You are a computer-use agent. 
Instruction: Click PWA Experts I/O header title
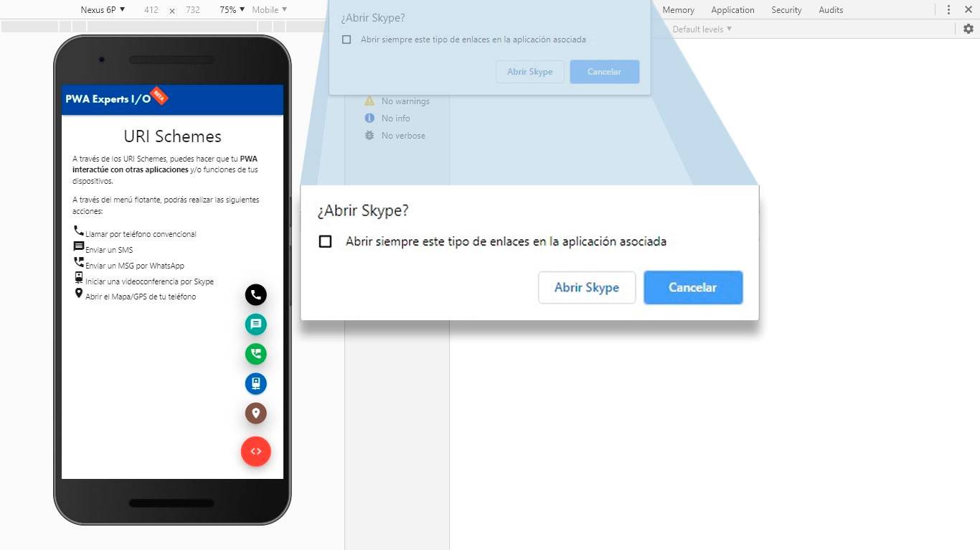(x=108, y=99)
